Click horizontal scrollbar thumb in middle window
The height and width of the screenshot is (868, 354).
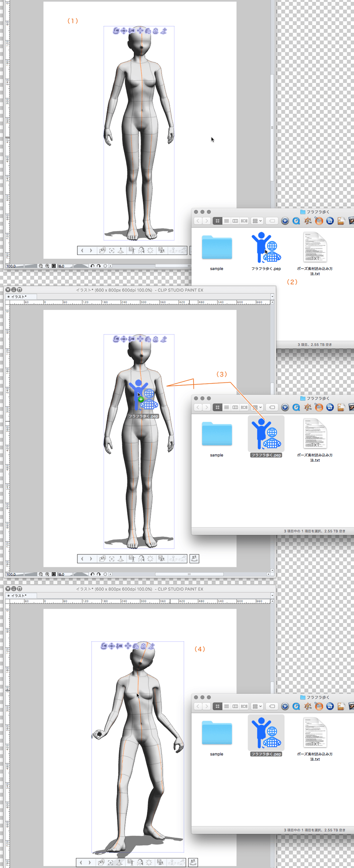point(189,574)
